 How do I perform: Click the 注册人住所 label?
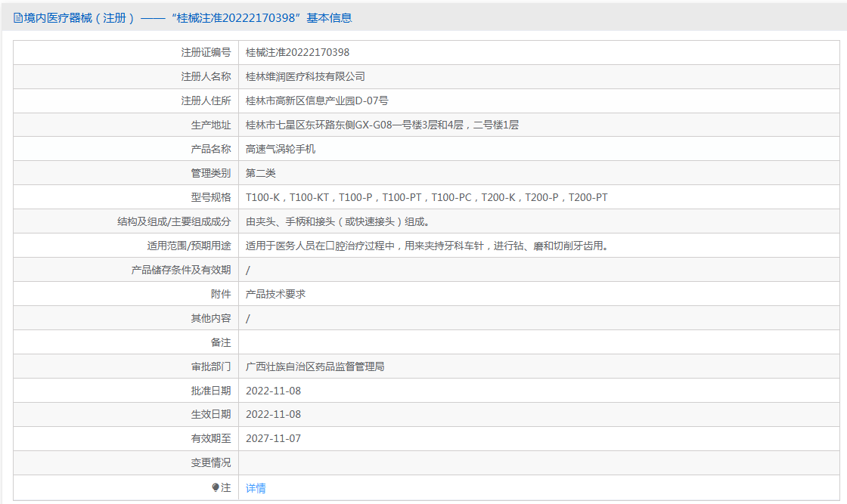[x=206, y=101]
